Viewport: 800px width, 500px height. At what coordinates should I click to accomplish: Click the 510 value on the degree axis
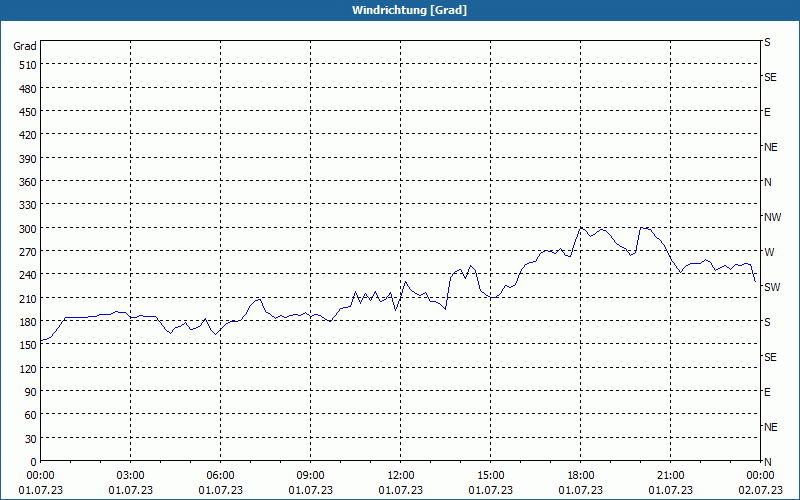28,65
